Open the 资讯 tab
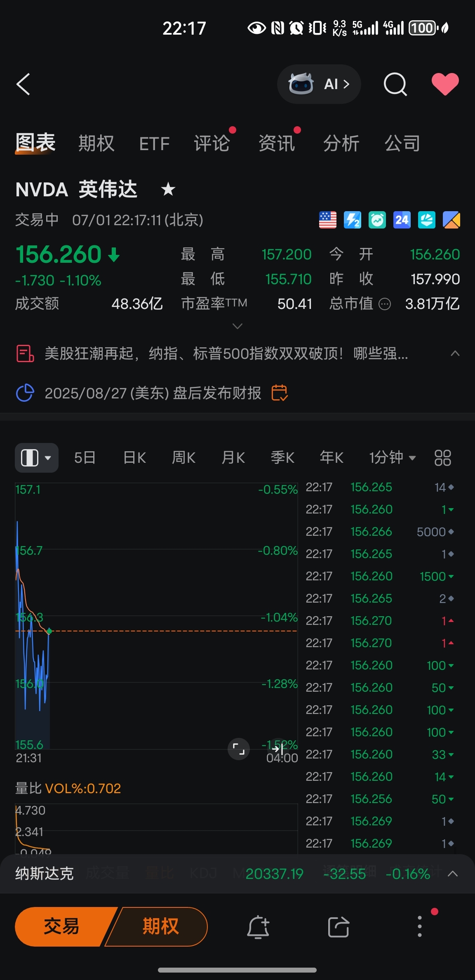Image resolution: width=475 pixels, height=980 pixels. [277, 144]
